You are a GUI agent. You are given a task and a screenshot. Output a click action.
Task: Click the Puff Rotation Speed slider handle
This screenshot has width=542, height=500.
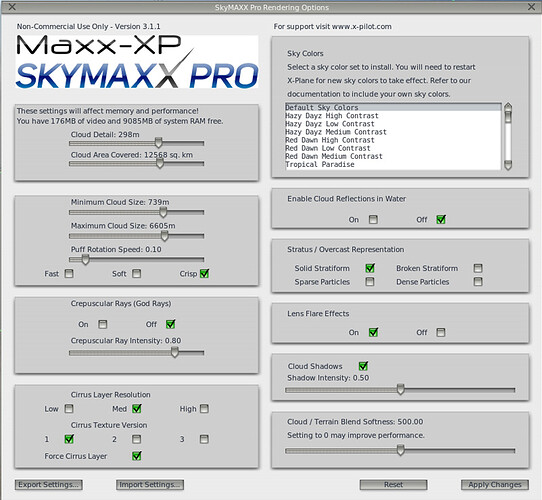coord(85,259)
